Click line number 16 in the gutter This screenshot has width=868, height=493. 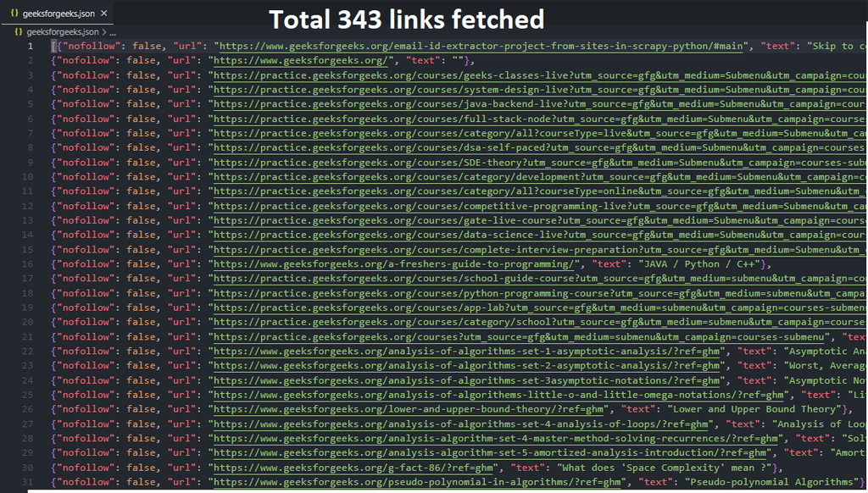(x=28, y=264)
